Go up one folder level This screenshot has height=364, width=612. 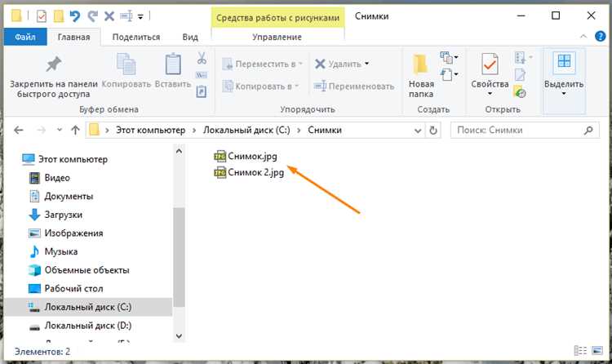coord(75,130)
